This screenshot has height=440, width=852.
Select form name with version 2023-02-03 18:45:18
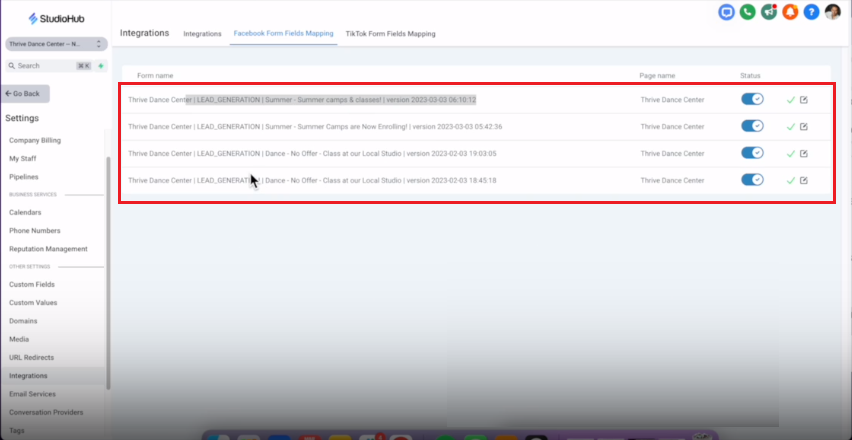pyautogui.click(x=312, y=180)
